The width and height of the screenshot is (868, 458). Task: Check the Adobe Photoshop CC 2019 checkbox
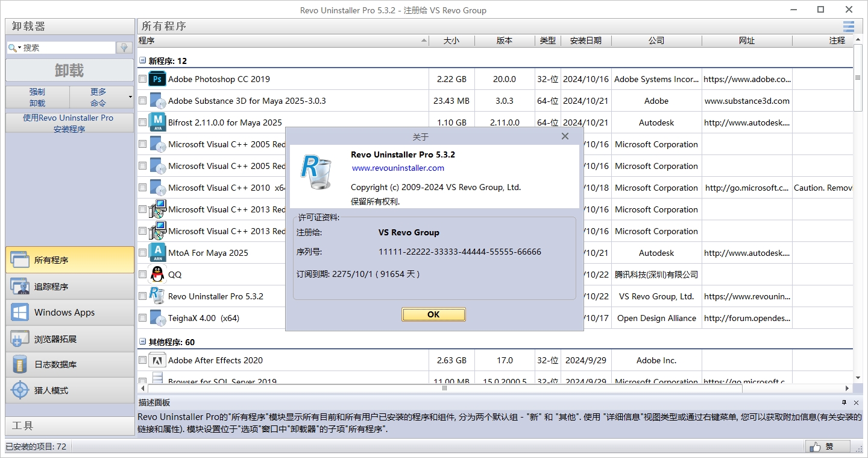pyautogui.click(x=142, y=79)
